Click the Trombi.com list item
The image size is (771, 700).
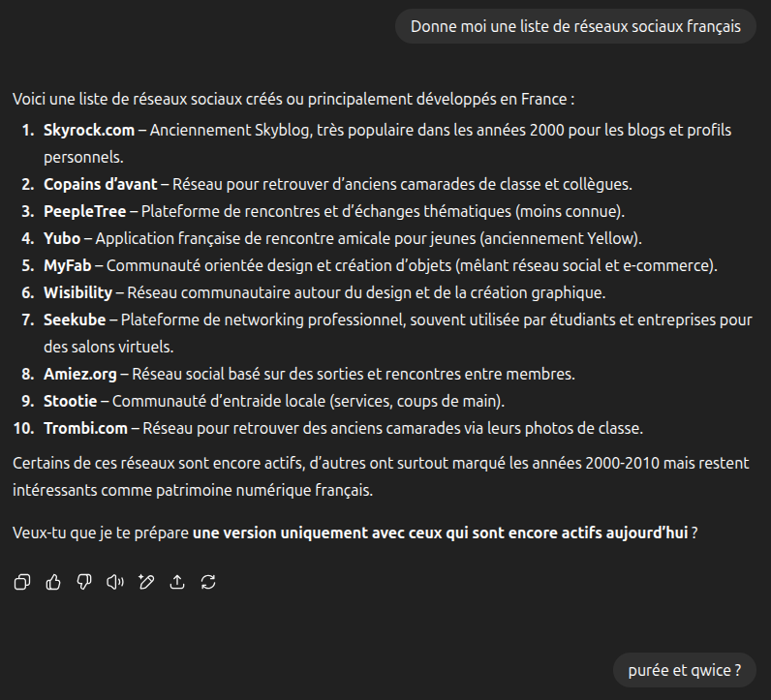85,428
